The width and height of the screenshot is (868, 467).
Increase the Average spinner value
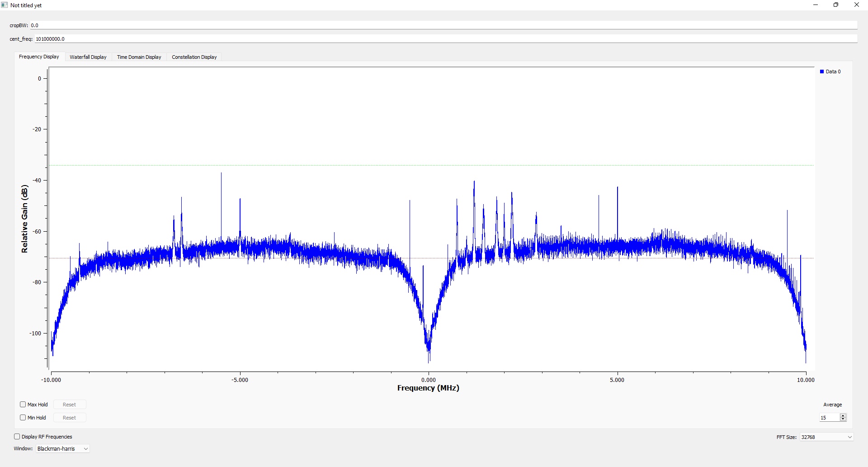pos(843,415)
